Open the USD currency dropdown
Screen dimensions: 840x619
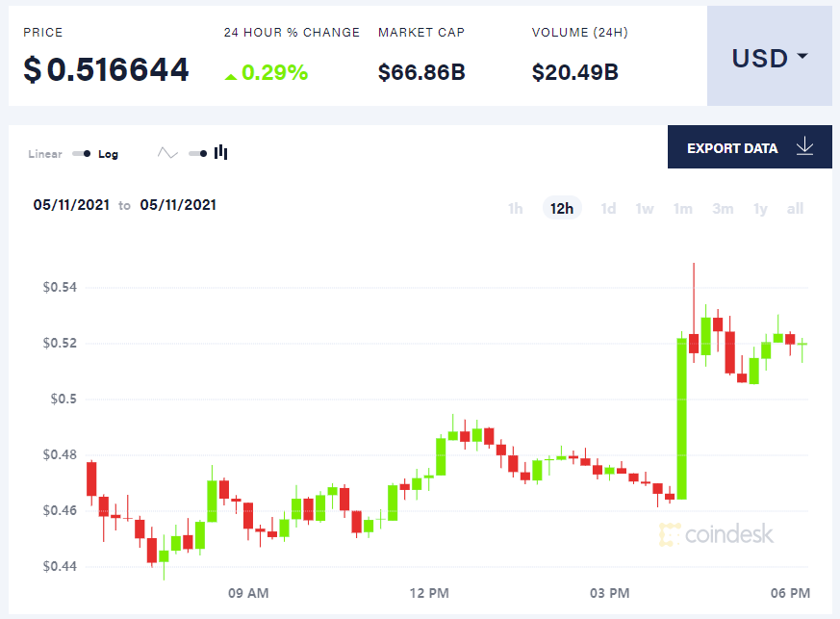(769, 58)
